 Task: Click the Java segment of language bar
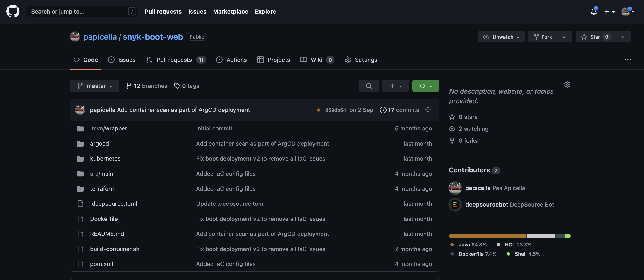click(x=487, y=236)
